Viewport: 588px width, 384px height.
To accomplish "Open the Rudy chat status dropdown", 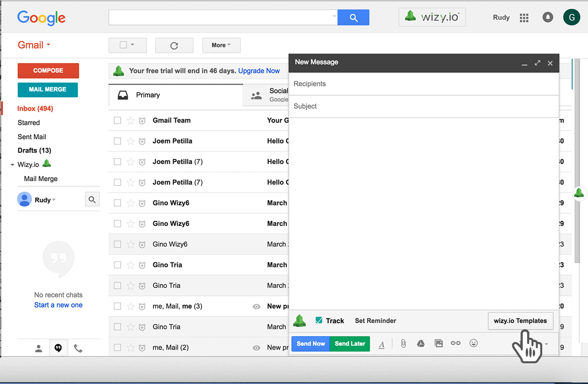I will pyautogui.click(x=54, y=200).
